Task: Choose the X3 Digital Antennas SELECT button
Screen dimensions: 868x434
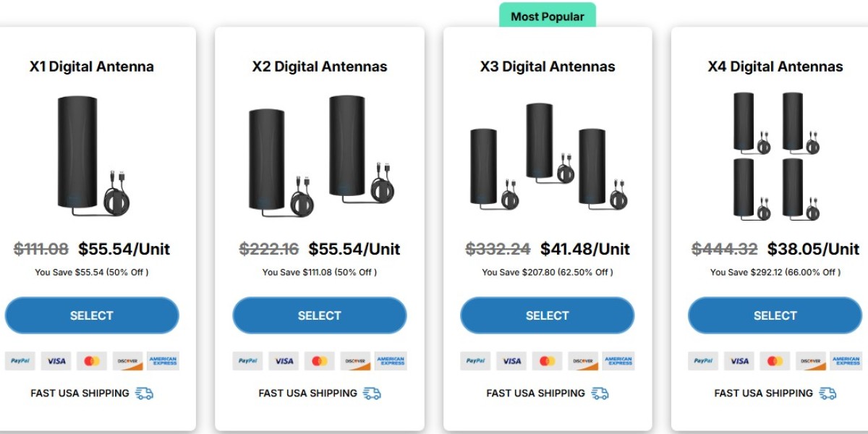Action: tap(547, 315)
